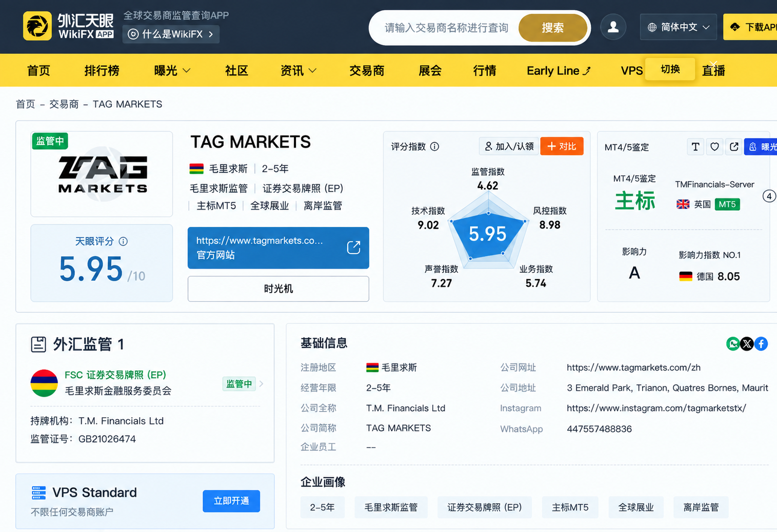
Task: Click 毛里求斯监管 tag under 企业画像
Action: 391,507
